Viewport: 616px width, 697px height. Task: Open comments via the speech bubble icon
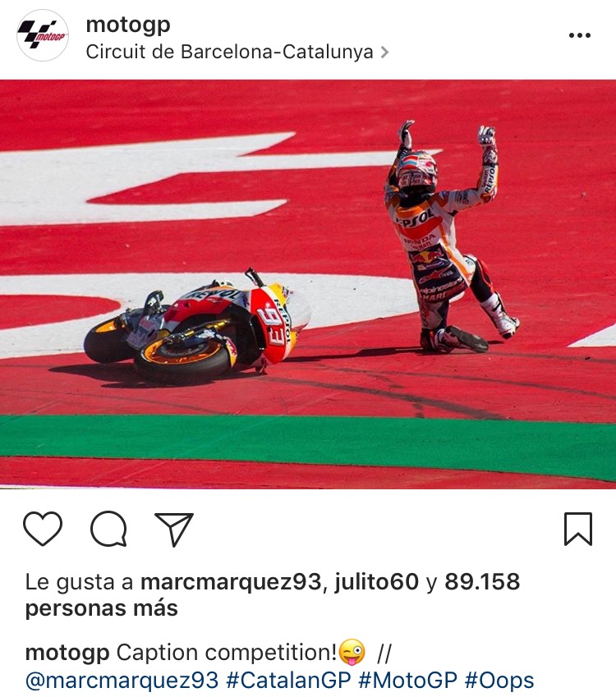point(108,529)
